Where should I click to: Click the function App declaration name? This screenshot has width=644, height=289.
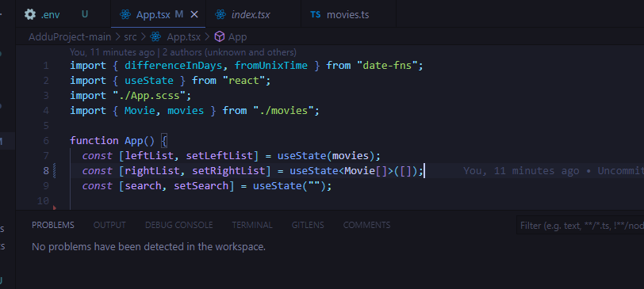coord(133,141)
